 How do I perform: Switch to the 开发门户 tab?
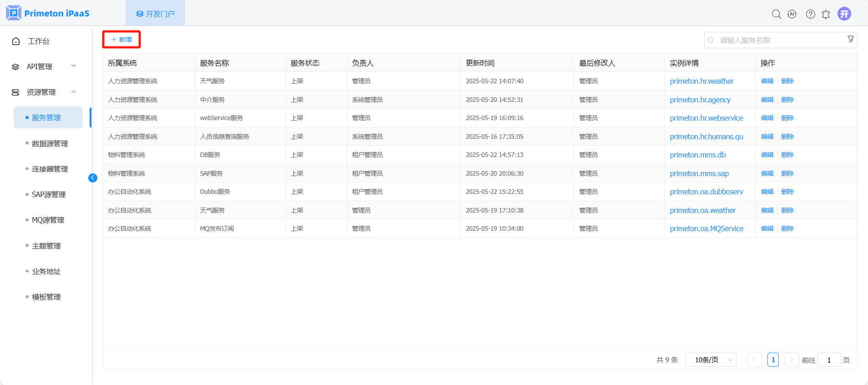pyautogui.click(x=156, y=14)
